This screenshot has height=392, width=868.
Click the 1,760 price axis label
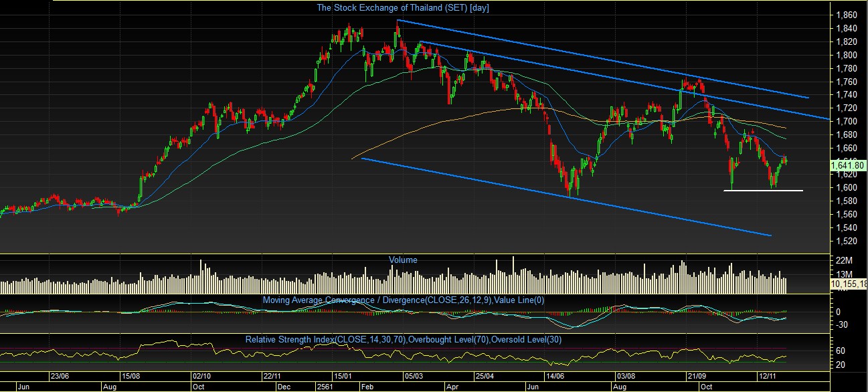point(846,82)
